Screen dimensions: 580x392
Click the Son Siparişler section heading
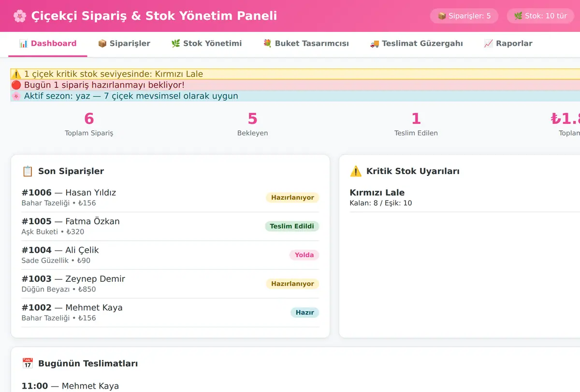(71, 171)
